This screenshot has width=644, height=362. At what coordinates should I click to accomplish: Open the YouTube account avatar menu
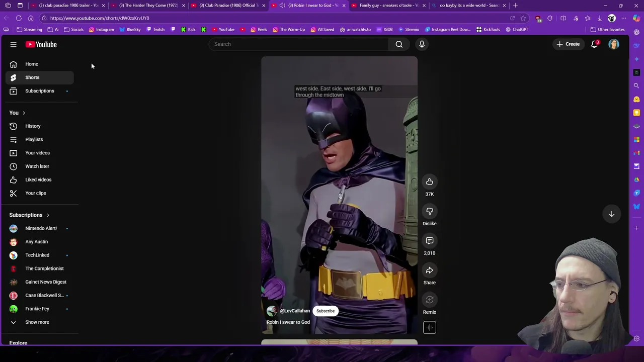pyautogui.click(x=614, y=44)
